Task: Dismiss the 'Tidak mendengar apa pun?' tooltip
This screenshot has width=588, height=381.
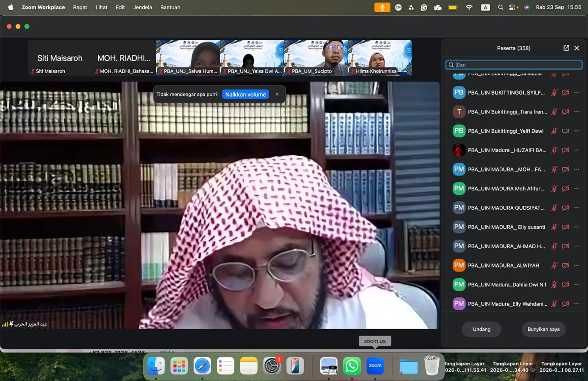Action: [x=277, y=94]
